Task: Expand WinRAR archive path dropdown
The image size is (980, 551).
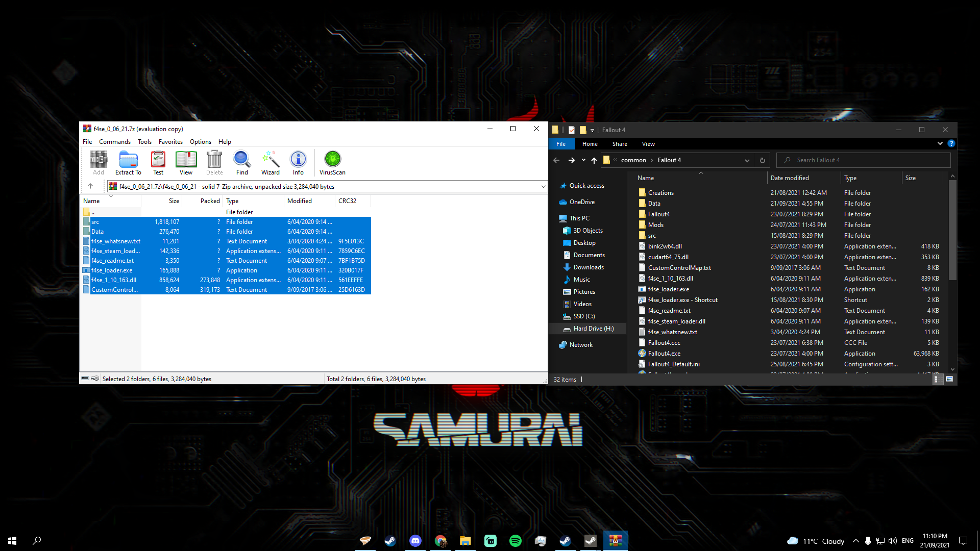Action: click(x=543, y=187)
